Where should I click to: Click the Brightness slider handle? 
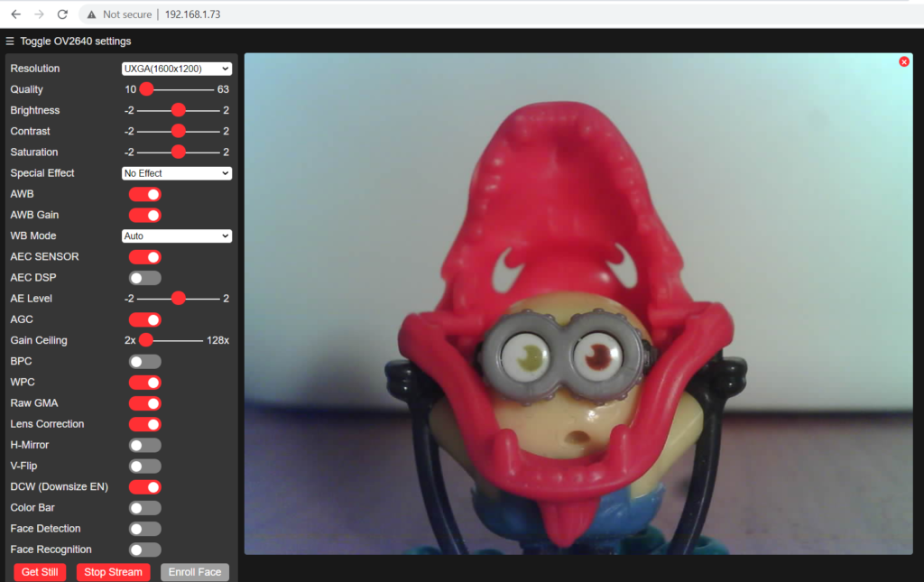pos(178,110)
